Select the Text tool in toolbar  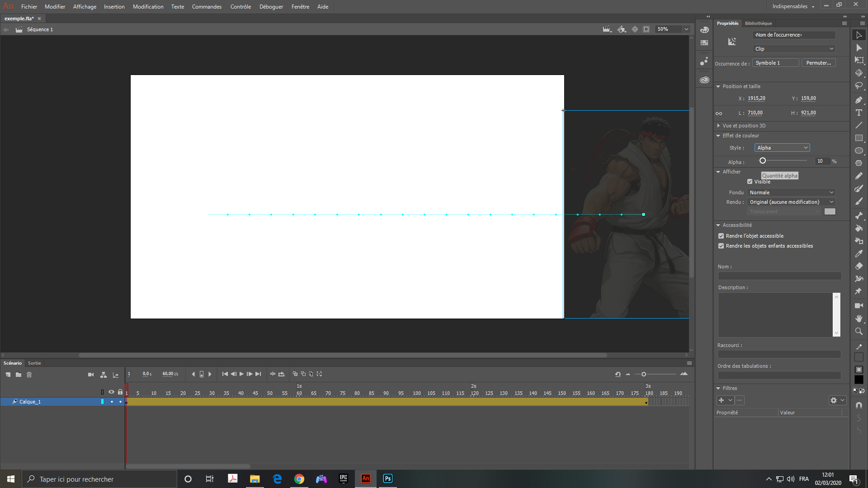pyautogui.click(x=859, y=113)
